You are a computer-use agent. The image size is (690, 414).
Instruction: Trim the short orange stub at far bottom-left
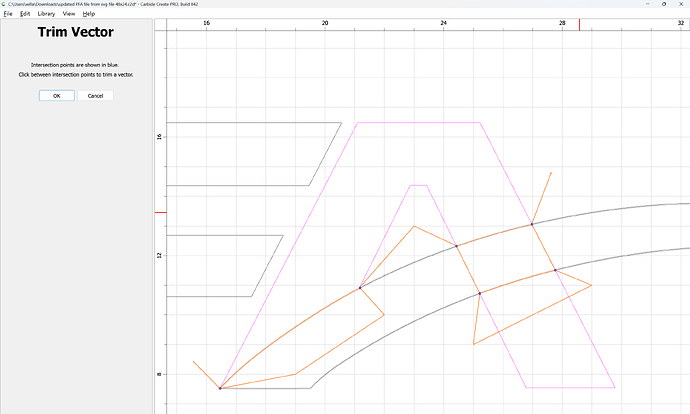205,373
